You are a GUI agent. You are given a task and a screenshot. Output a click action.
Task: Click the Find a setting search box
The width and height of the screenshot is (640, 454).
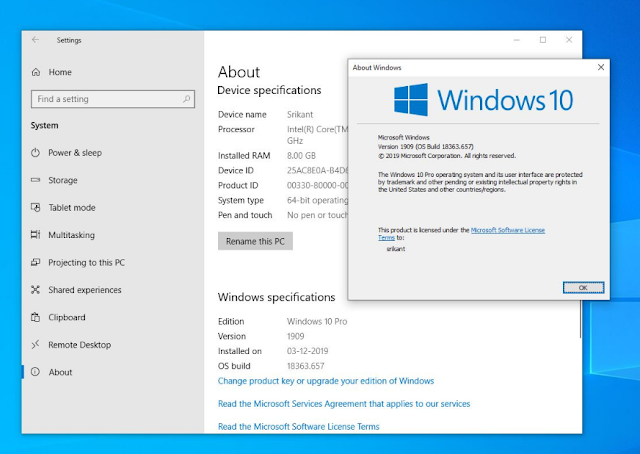[x=113, y=99]
